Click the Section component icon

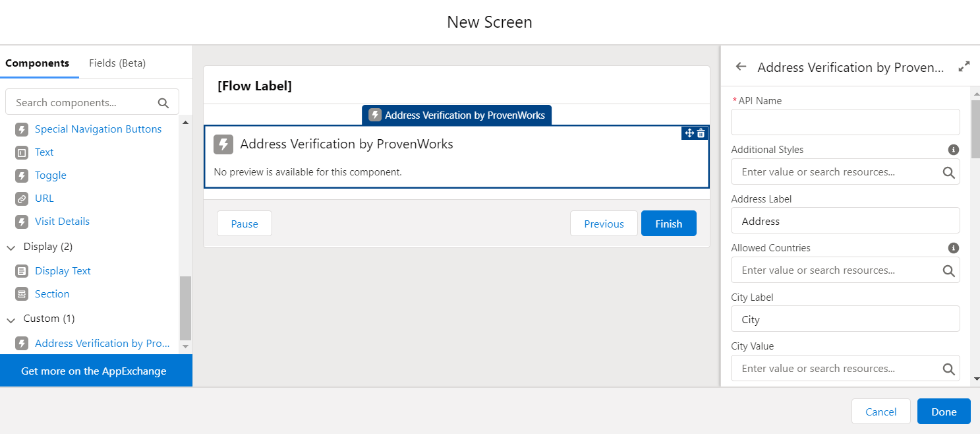(x=22, y=294)
